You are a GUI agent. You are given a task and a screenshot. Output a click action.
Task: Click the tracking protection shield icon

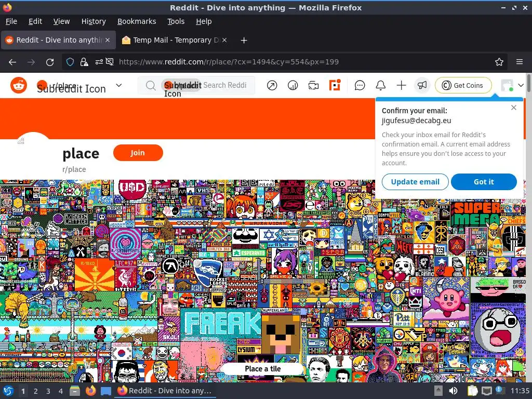click(x=70, y=62)
